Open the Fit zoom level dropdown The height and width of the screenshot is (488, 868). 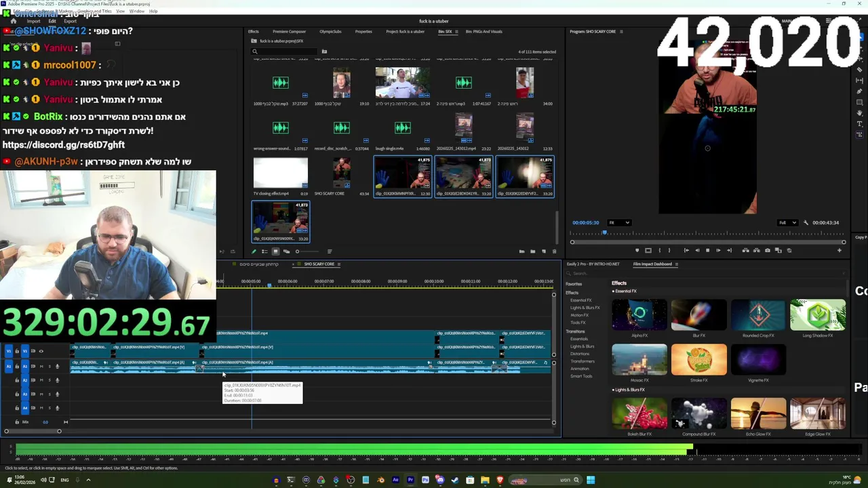click(x=620, y=222)
